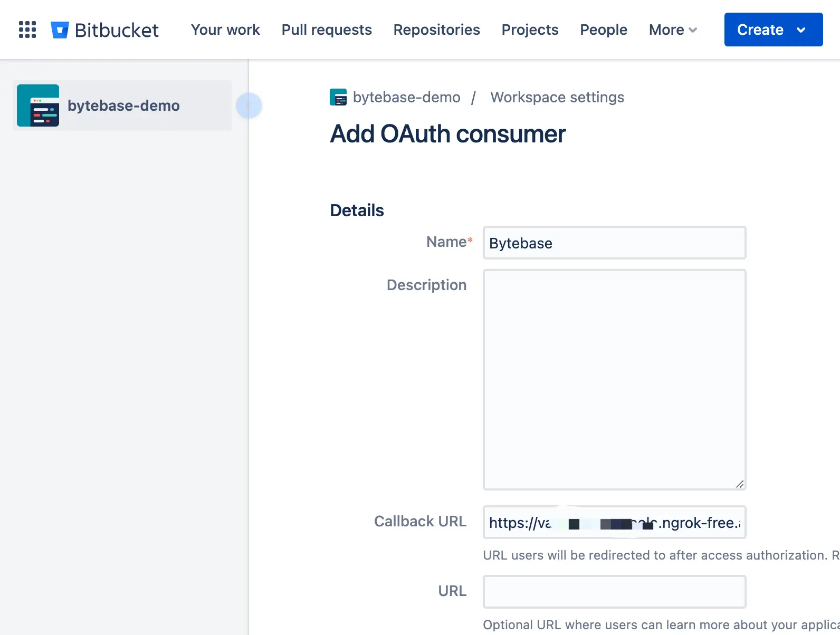Click the empty URL input field
Image resolution: width=840 pixels, height=635 pixels.
pyautogui.click(x=615, y=592)
